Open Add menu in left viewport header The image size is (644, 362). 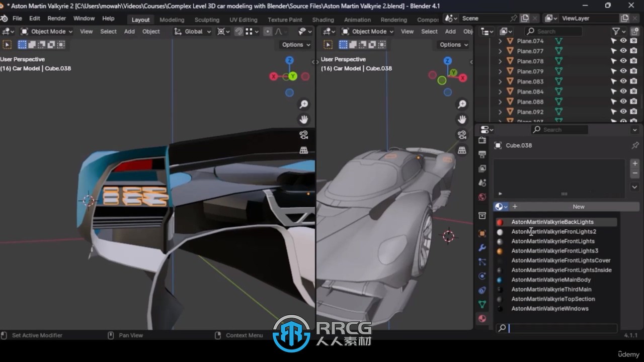[x=129, y=31]
